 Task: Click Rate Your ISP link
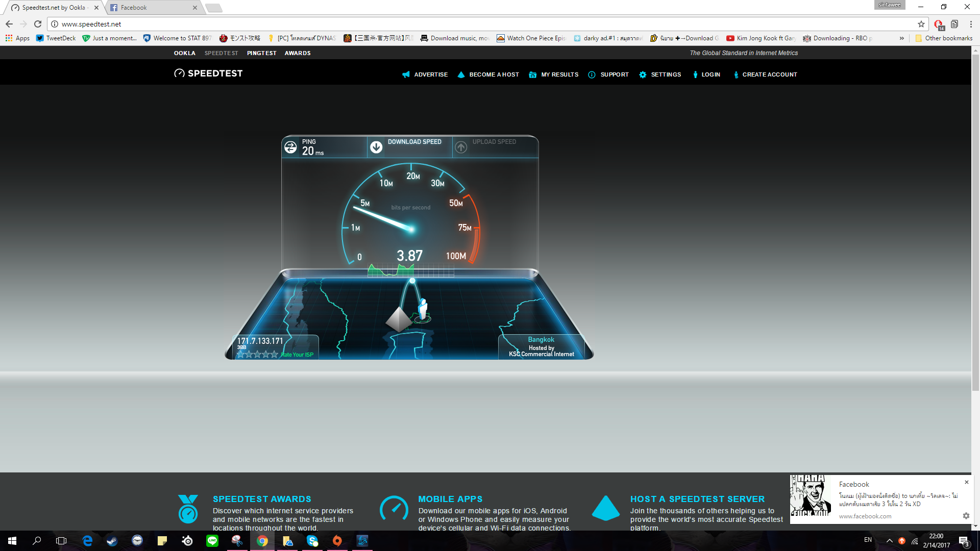(297, 355)
